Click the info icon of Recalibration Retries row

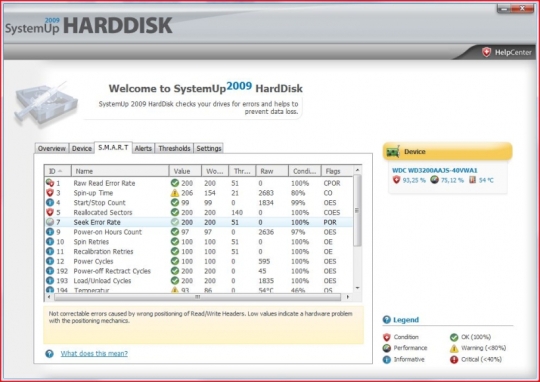[x=50, y=251]
